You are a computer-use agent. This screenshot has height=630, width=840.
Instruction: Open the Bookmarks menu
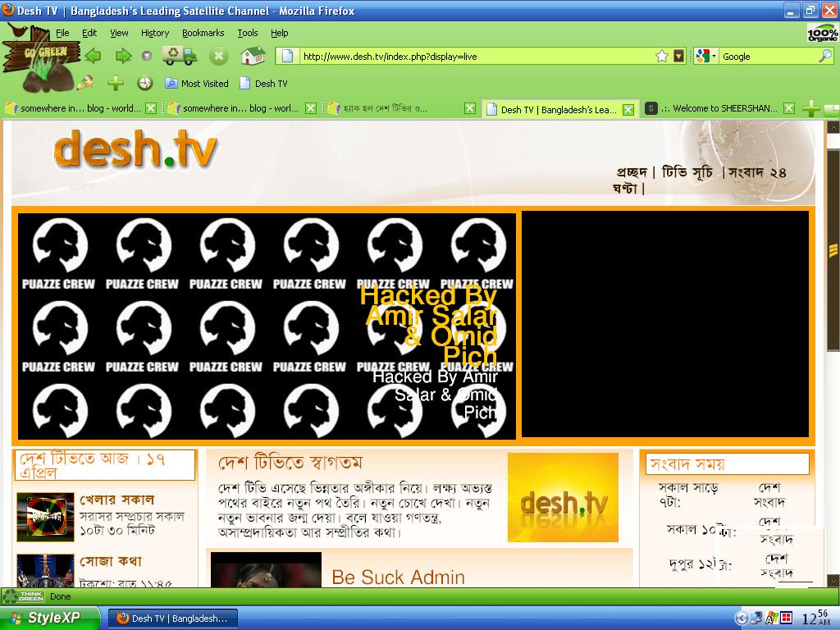click(203, 33)
